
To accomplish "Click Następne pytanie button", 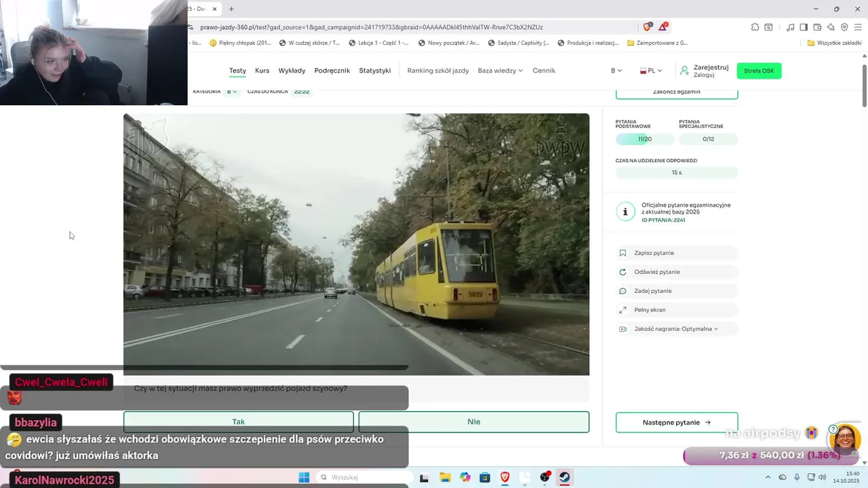I will pos(677,422).
